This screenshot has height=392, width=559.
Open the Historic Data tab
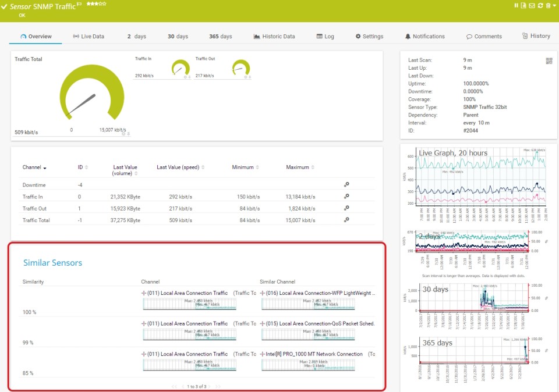[275, 35]
